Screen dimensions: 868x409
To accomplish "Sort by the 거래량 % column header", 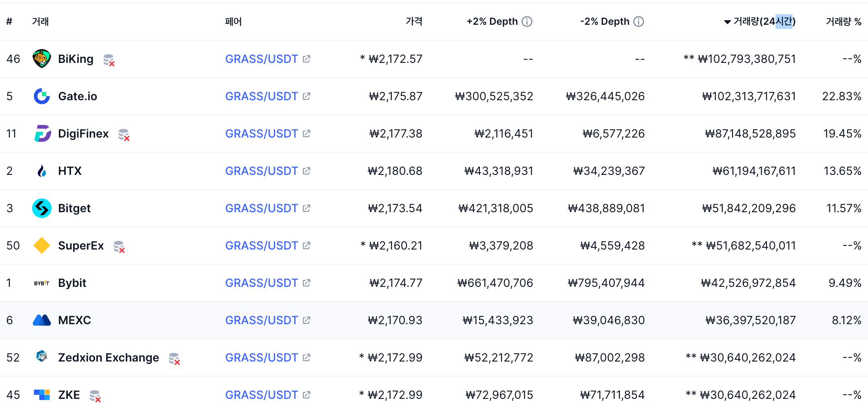I will click(x=844, y=22).
